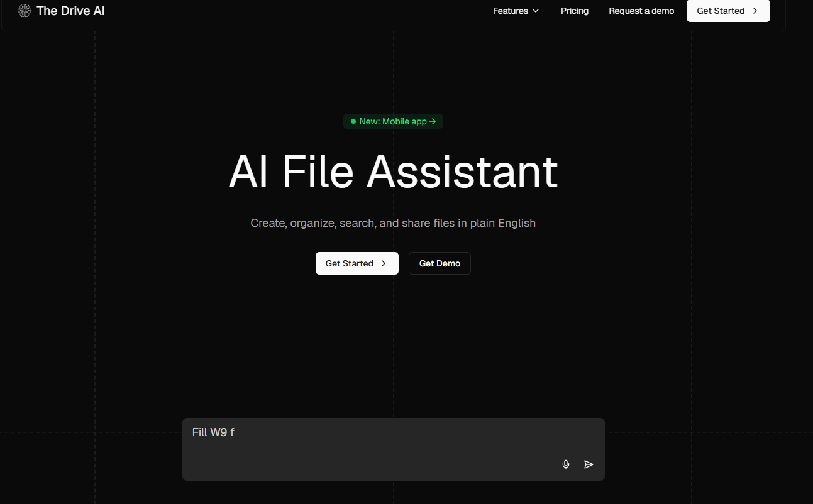Start voice input with the microphone icon
Viewport: 813px width, 504px height.
(x=566, y=464)
